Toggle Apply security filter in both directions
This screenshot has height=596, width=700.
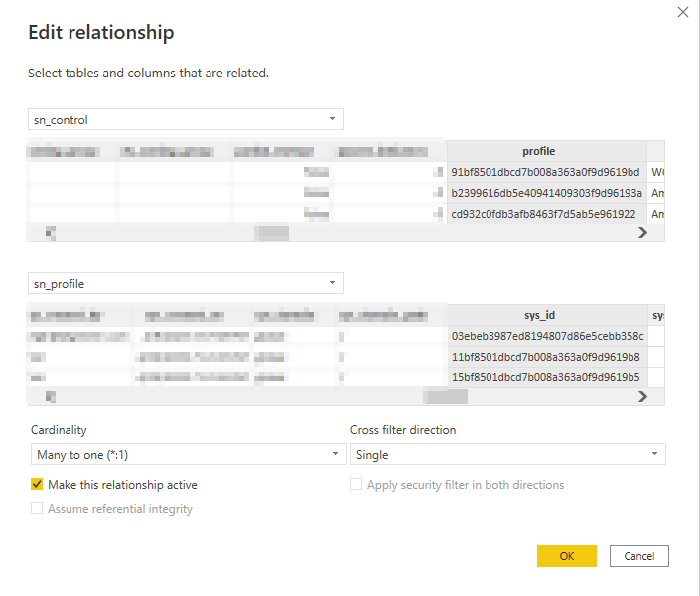pos(356,484)
